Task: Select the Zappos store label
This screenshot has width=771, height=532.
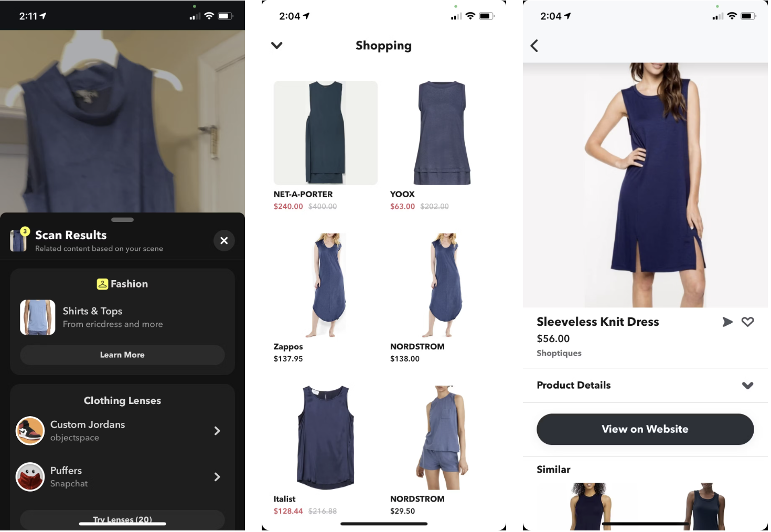Action: click(x=288, y=347)
